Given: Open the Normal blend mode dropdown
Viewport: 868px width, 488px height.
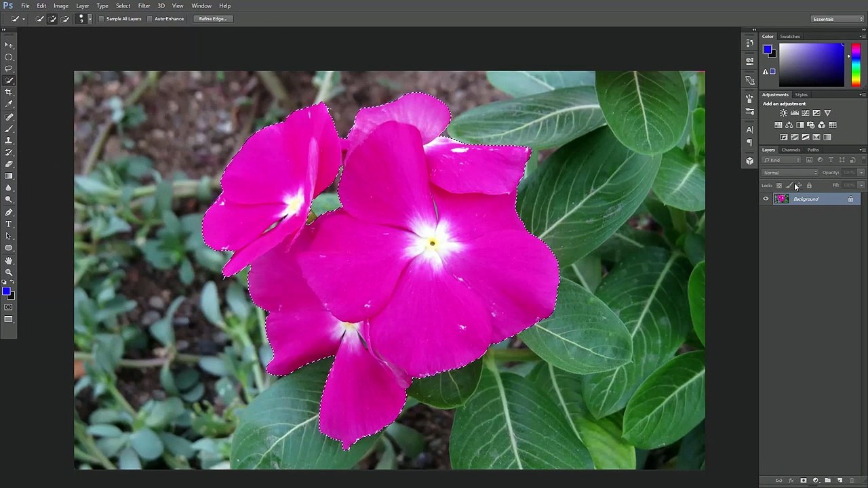Looking at the screenshot, I should tap(790, 173).
